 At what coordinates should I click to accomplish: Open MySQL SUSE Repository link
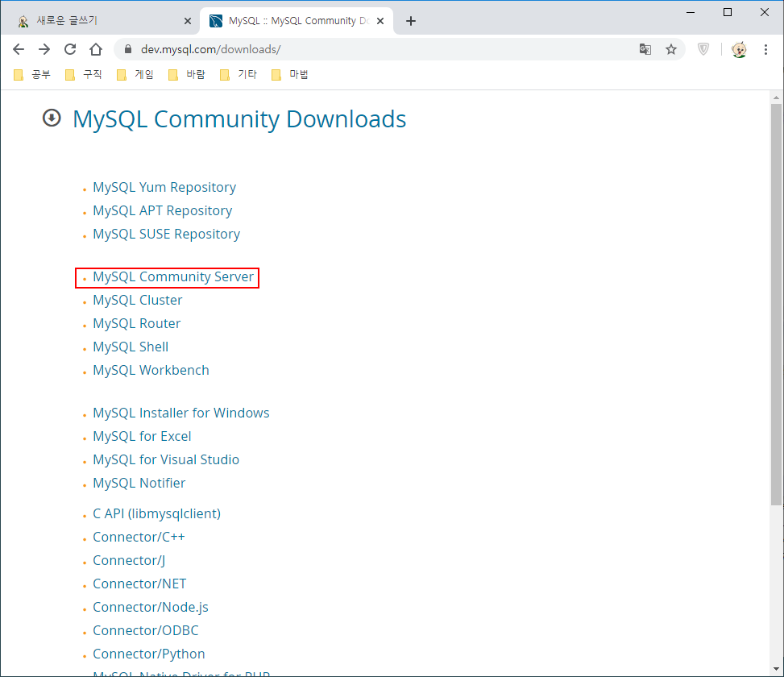pos(166,234)
